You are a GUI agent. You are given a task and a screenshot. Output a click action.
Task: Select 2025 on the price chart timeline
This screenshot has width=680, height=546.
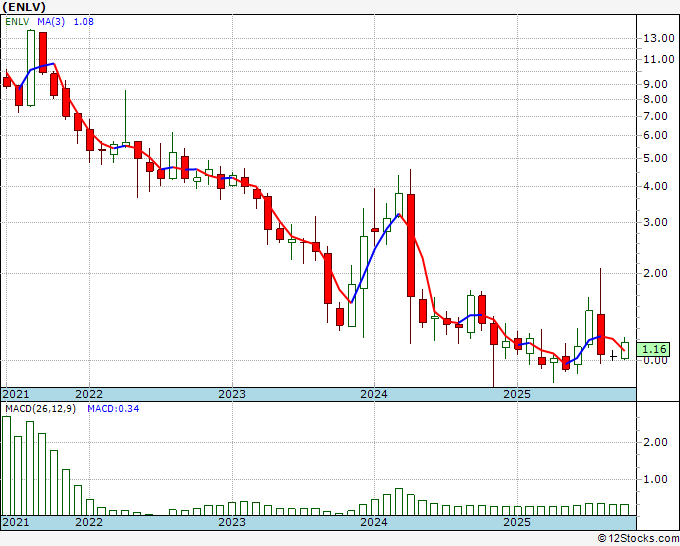point(516,394)
